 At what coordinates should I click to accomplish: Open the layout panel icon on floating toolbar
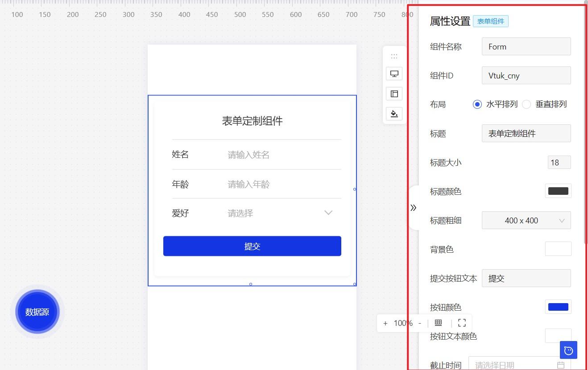[x=394, y=94]
